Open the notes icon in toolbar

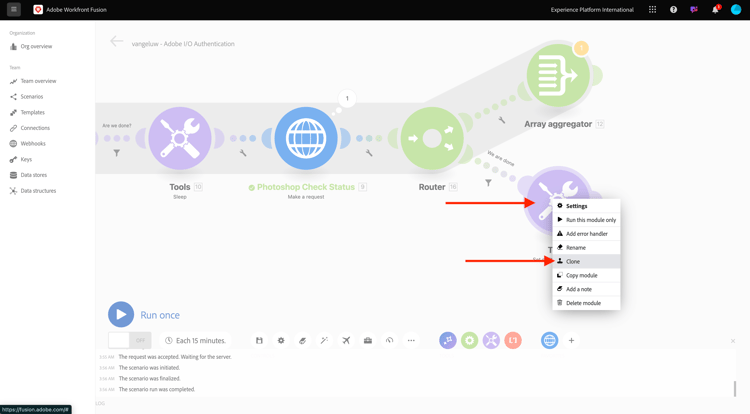coord(302,340)
